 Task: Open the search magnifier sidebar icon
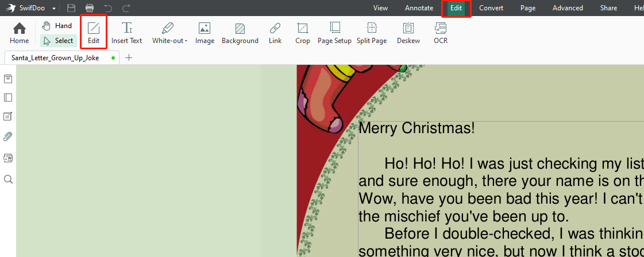tap(8, 179)
